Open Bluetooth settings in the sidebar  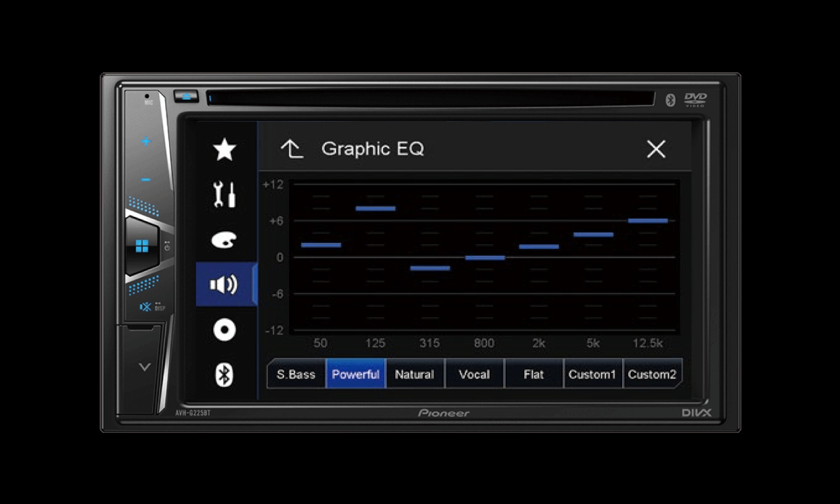pos(225,375)
